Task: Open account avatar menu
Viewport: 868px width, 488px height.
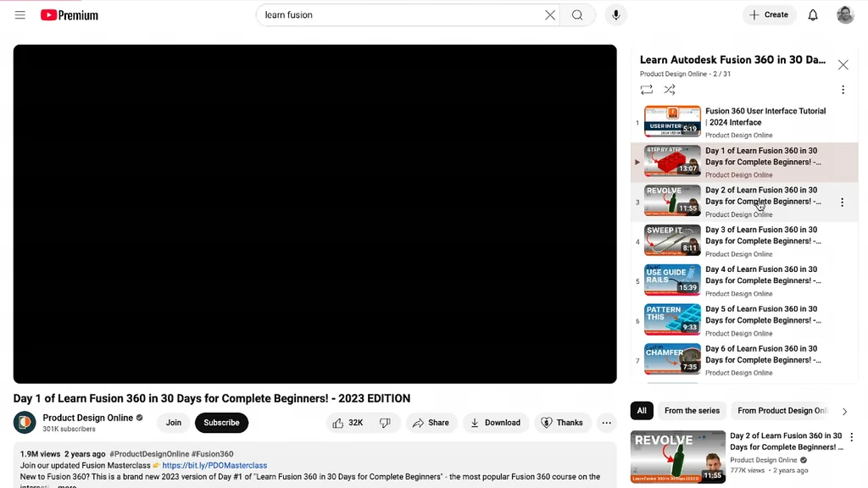Action: point(845,15)
